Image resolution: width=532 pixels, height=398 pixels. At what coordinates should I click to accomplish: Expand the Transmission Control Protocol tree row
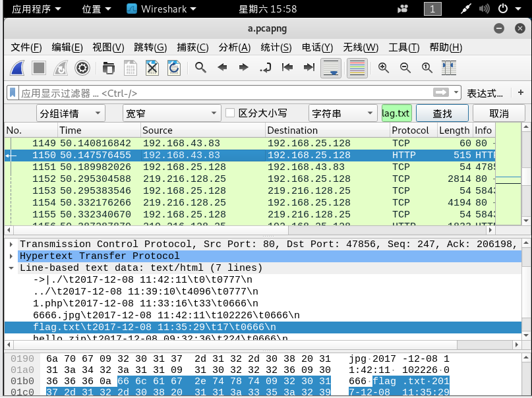[11, 244]
